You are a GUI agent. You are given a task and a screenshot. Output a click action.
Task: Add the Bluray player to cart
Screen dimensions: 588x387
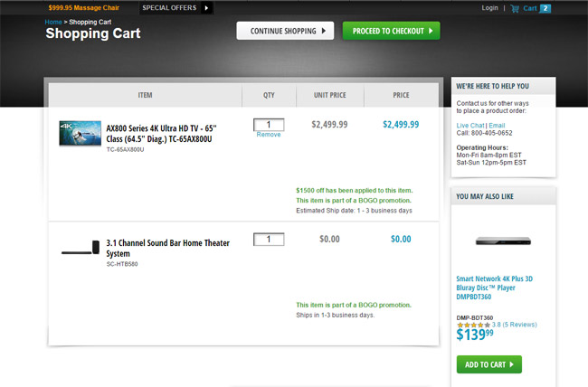[x=489, y=364]
